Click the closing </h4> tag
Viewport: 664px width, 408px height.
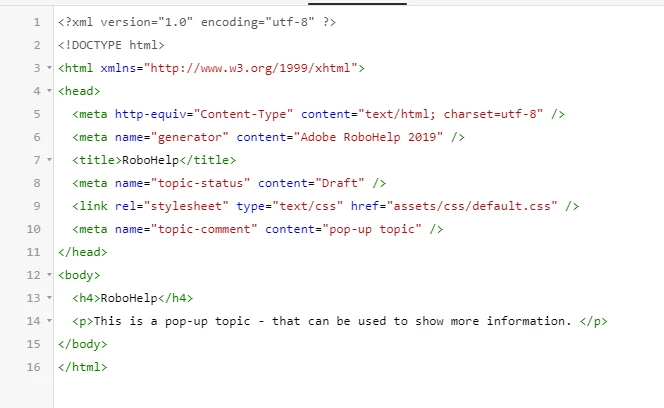pyautogui.click(x=175, y=298)
